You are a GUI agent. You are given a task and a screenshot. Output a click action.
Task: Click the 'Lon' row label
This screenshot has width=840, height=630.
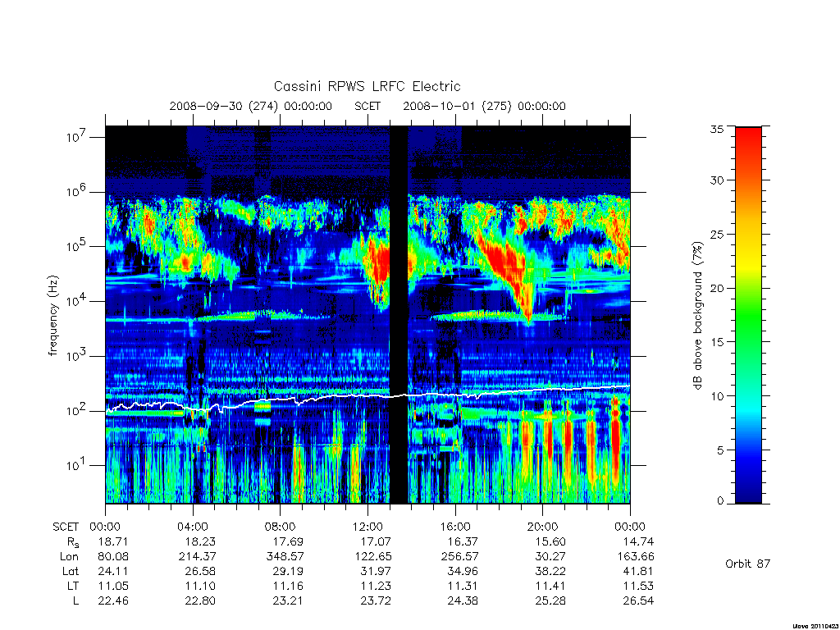tap(69, 557)
